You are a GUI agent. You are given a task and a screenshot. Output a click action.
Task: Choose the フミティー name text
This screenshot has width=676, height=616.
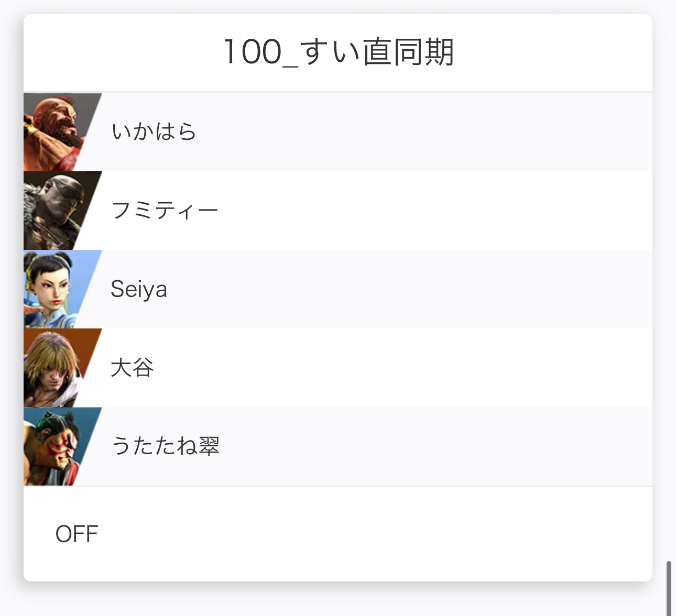[165, 211]
